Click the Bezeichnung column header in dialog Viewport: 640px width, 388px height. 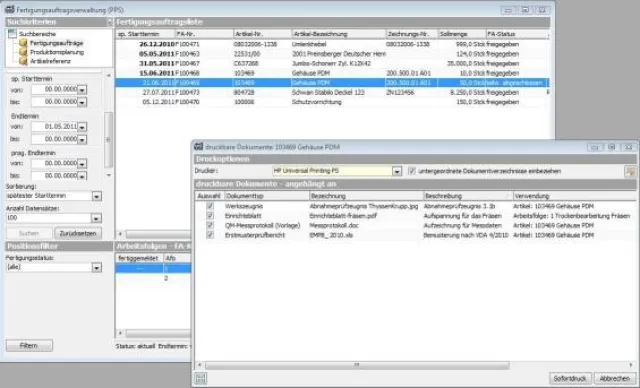click(x=366, y=196)
